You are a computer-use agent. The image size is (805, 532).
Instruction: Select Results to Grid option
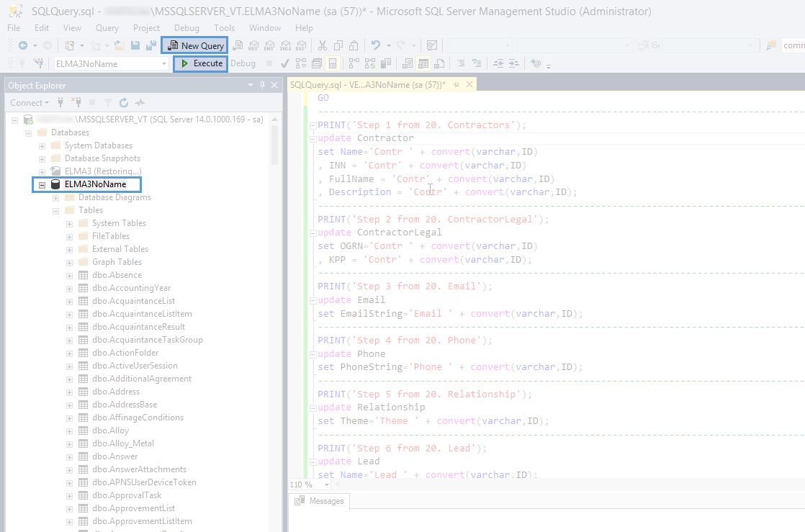point(423,63)
